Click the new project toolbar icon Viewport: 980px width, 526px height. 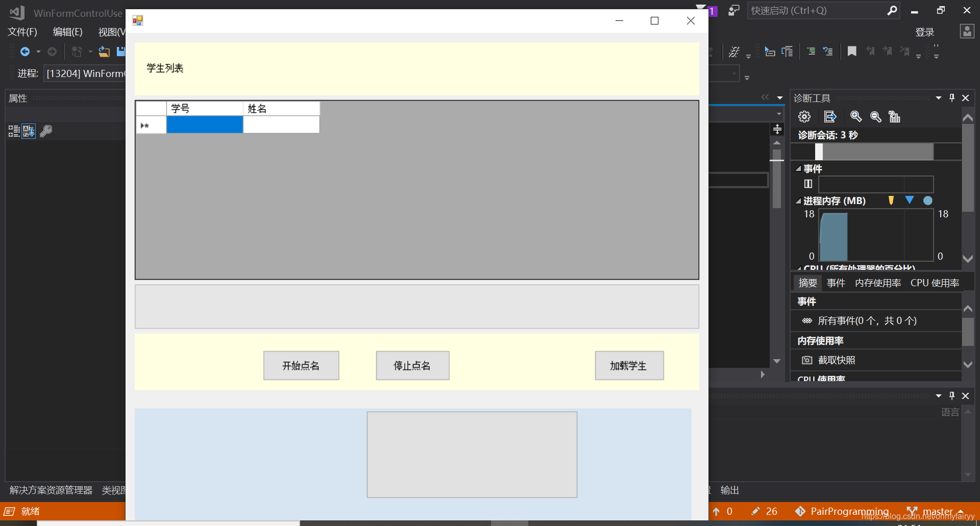(77, 52)
